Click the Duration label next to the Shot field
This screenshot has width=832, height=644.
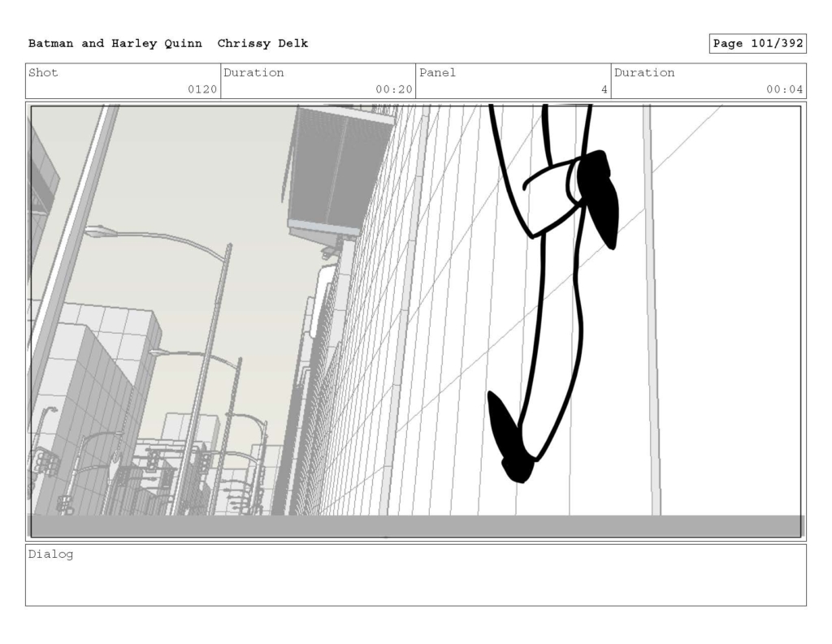pyautogui.click(x=253, y=72)
